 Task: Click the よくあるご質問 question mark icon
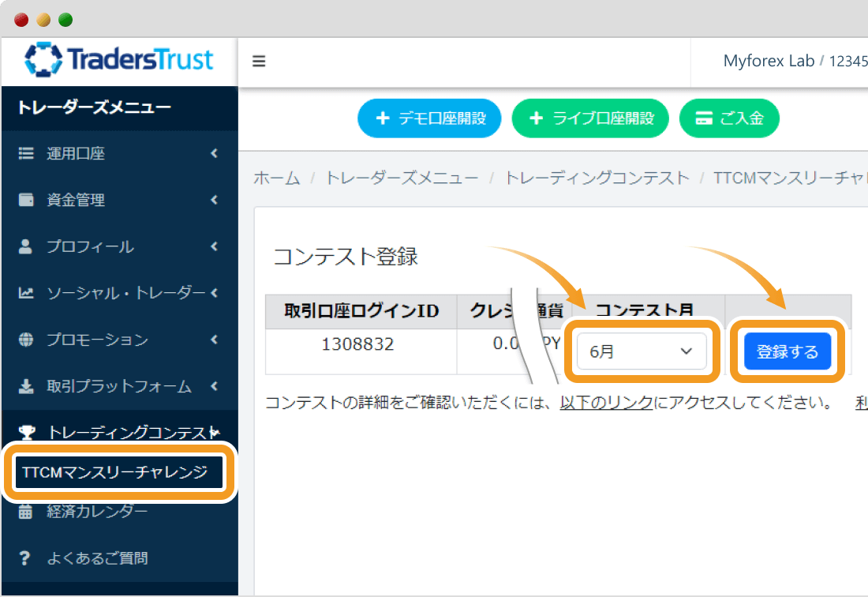pyautogui.click(x=26, y=558)
